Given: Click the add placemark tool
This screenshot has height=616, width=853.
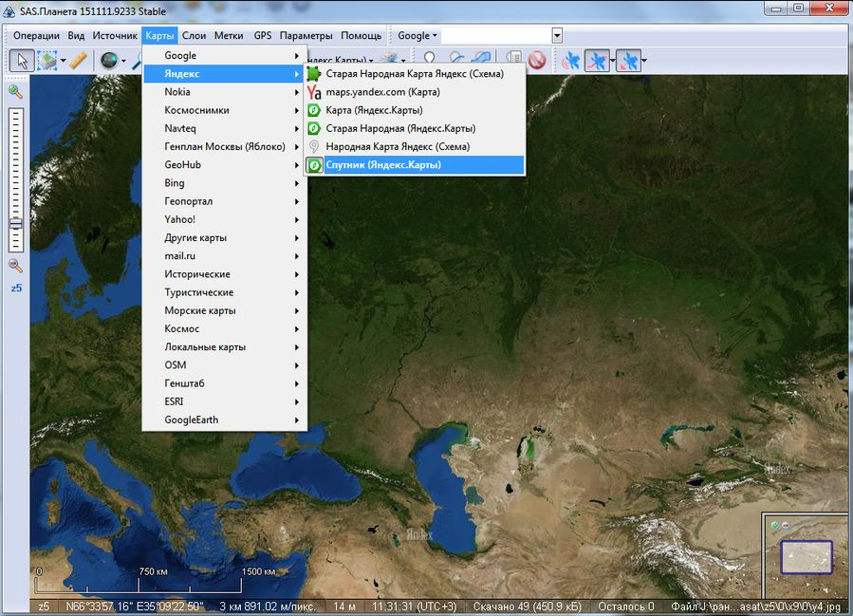Looking at the screenshot, I should 430,58.
